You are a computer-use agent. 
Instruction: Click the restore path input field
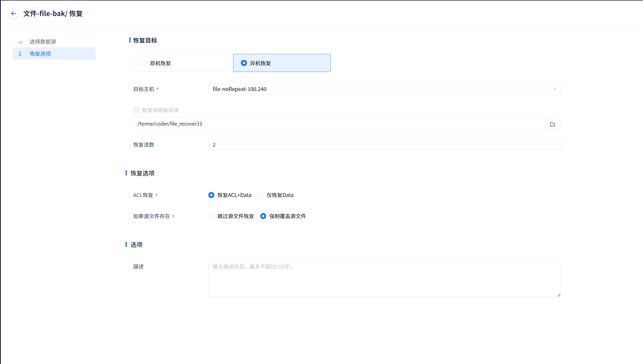pyautogui.click(x=338, y=124)
